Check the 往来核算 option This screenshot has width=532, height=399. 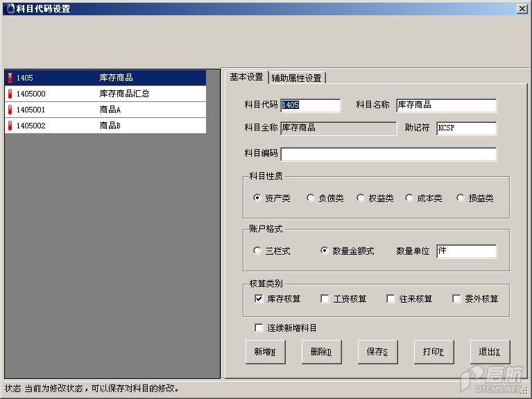pyautogui.click(x=391, y=299)
